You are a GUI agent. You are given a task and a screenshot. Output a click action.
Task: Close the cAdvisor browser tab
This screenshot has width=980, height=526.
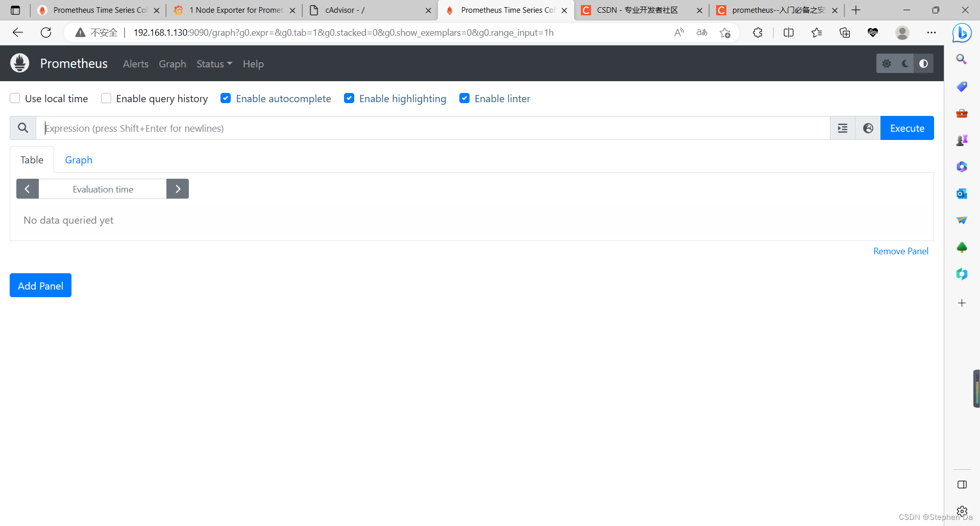click(x=428, y=10)
